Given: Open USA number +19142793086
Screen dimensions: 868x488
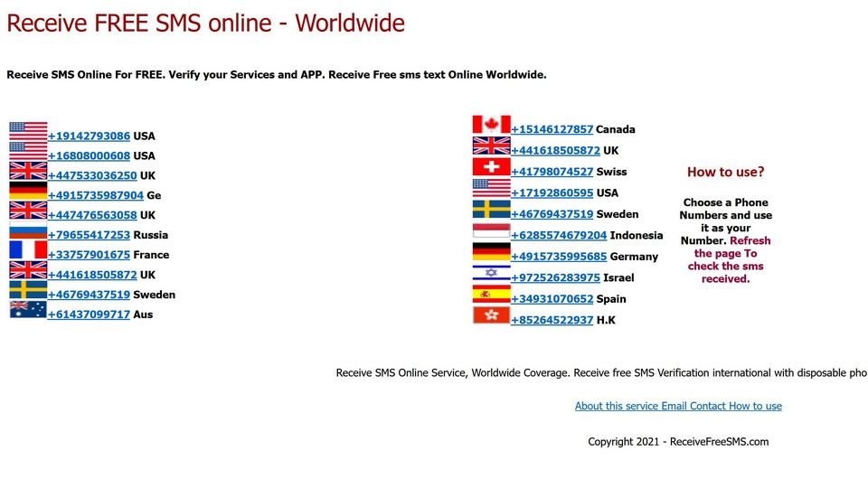Looking at the screenshot, I should [90, 136].
